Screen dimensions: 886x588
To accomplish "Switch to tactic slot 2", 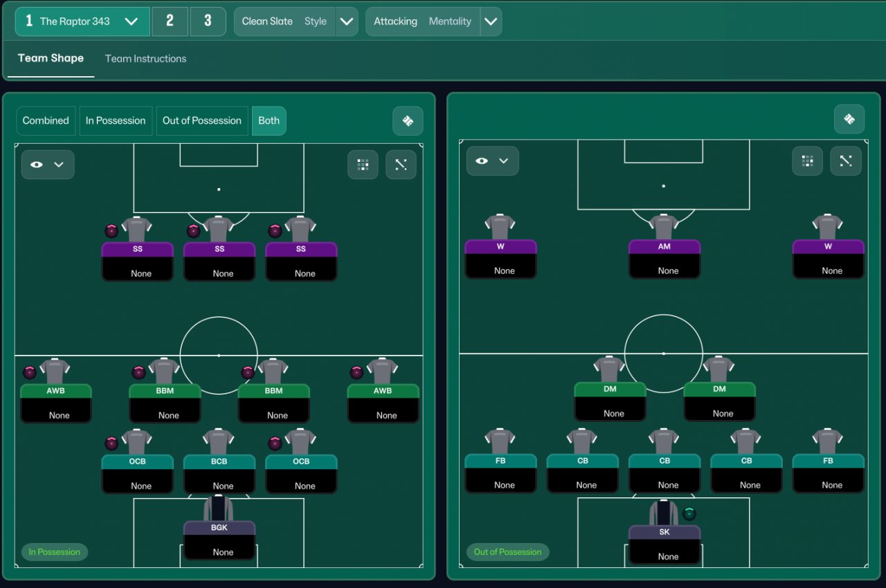I will tap(170, 21).
